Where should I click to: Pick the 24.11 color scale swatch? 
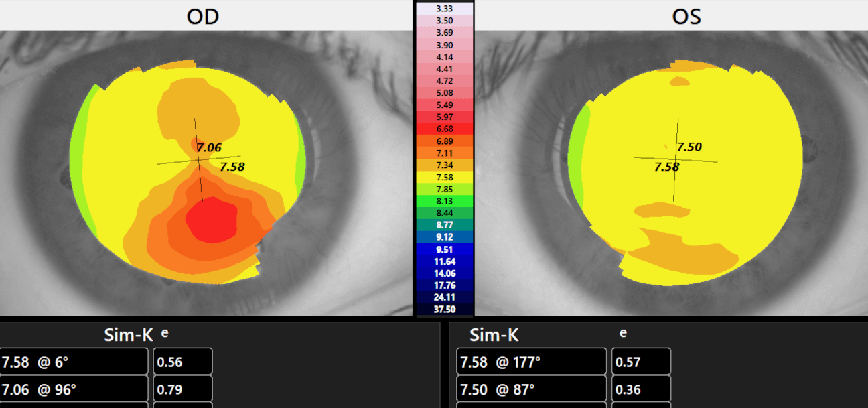click(444, 297)
